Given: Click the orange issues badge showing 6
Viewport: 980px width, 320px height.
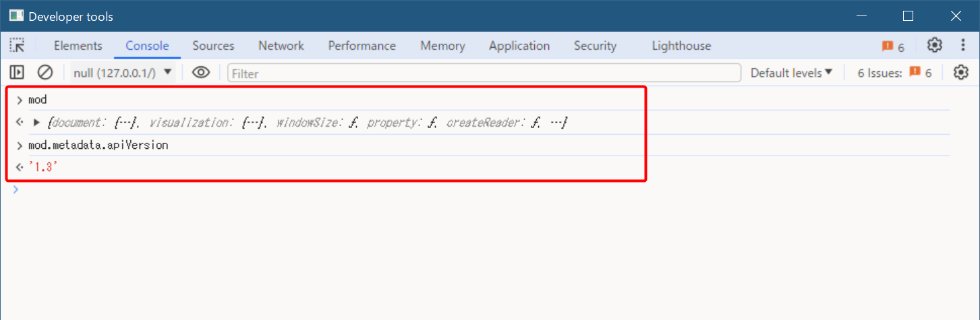Looking at the screenshot, I should coord(893,46).
